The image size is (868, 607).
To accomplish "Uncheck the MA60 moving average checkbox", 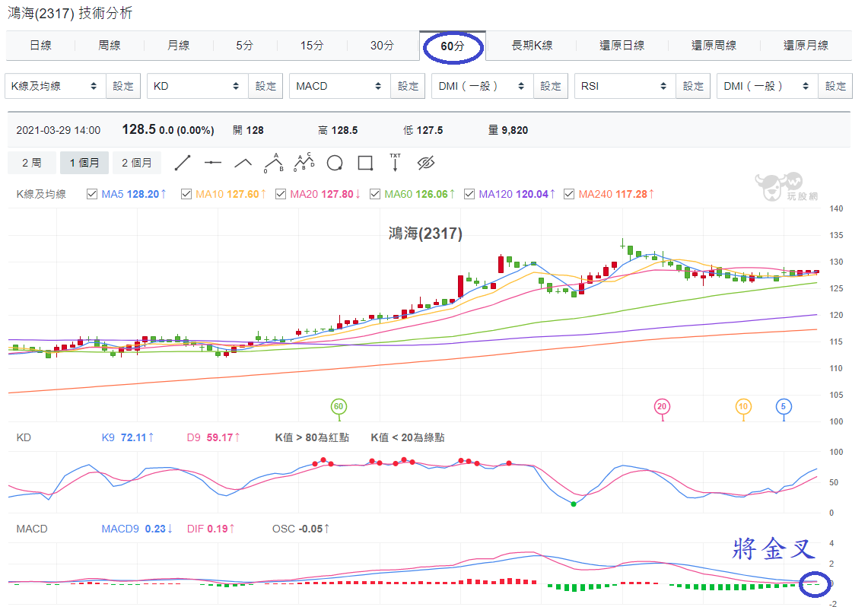I will click(375, 194).
